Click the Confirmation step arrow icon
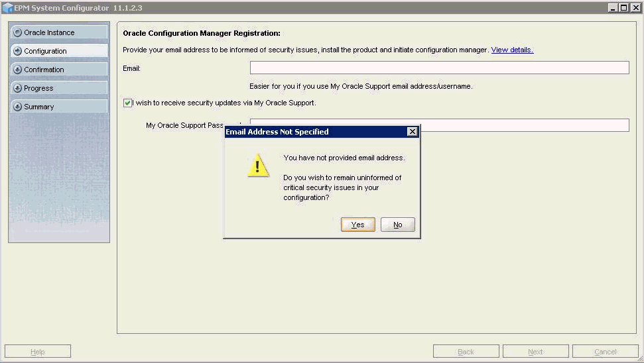The image size is (644, 363). tap(18, 70)
